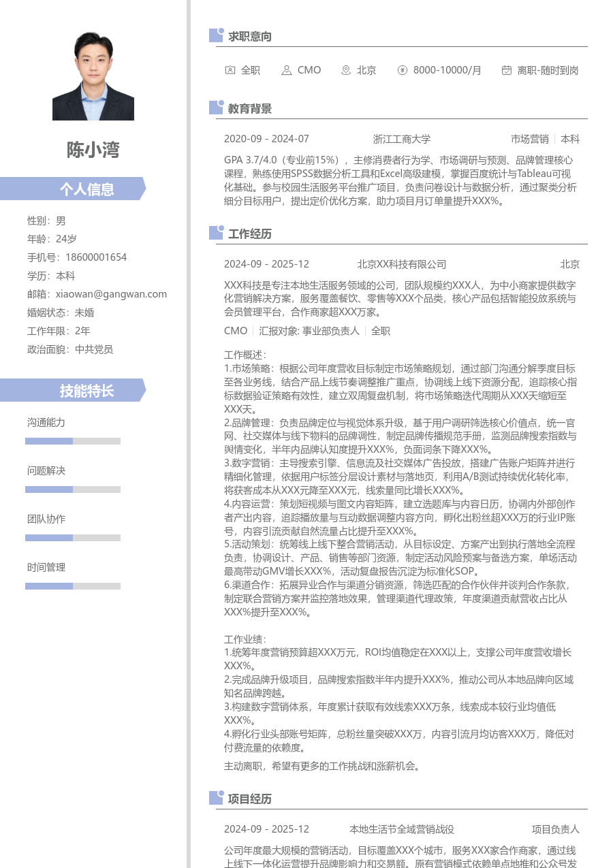Click the yen salary icon
This screenshot has width=613, height=868.
pos(403,70)
